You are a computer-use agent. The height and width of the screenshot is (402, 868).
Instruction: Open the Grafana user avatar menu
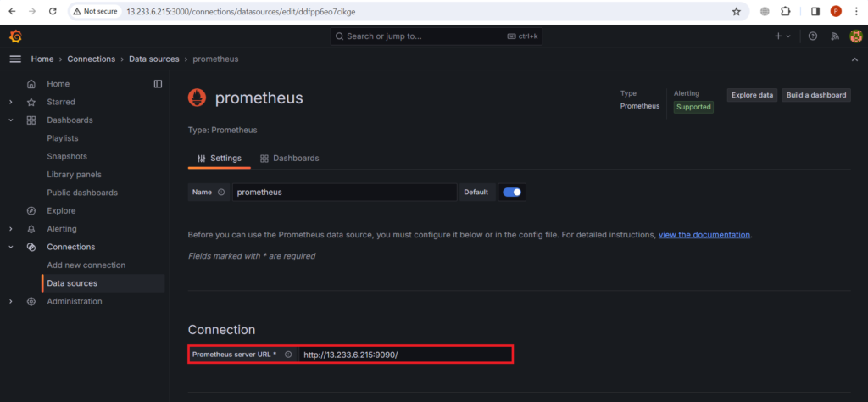pos(856,36)
